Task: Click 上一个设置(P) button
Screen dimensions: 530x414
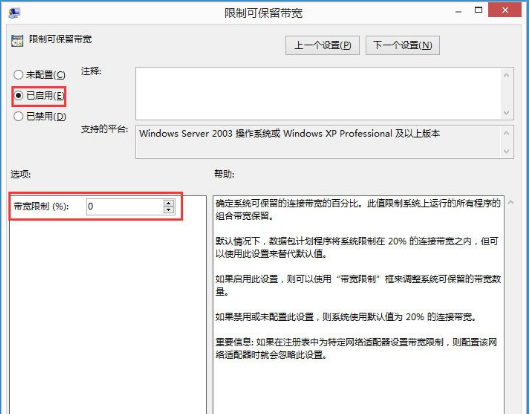Action: tap(322, 45)
